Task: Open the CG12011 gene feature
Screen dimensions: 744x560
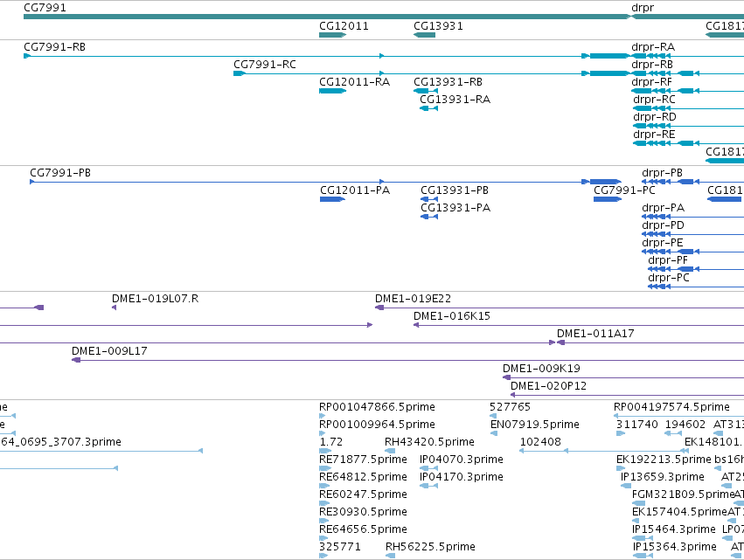Action: pos(332,35)
